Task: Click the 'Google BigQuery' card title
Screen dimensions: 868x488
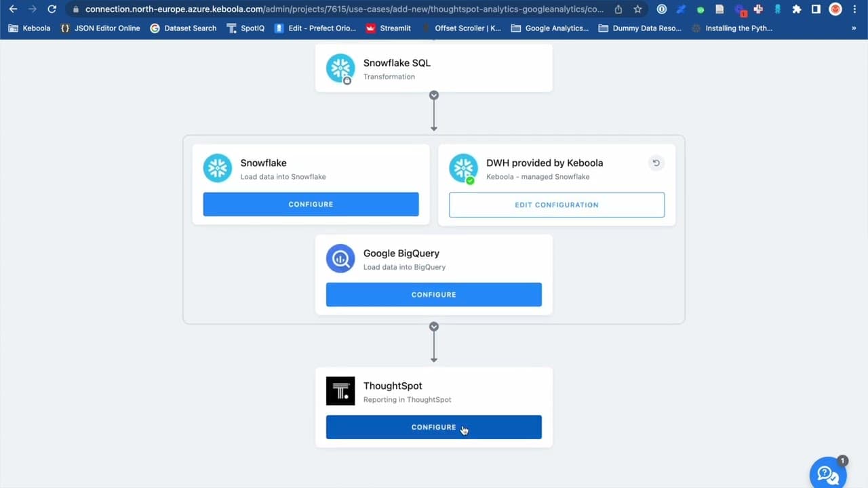Action: (x=401, y=253)
